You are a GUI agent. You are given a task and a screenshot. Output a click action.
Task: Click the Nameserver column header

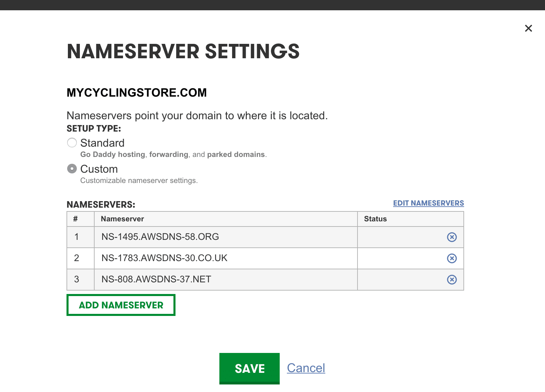pos(122,219)
